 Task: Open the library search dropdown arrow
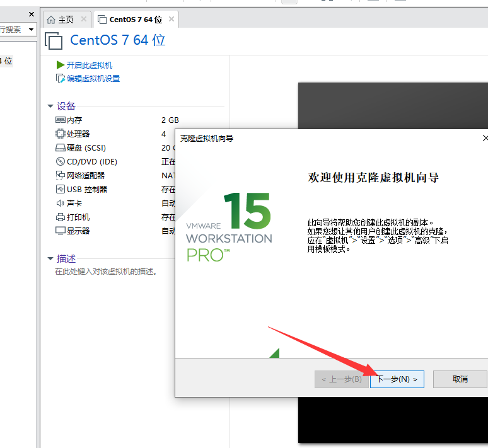point(31,30)
